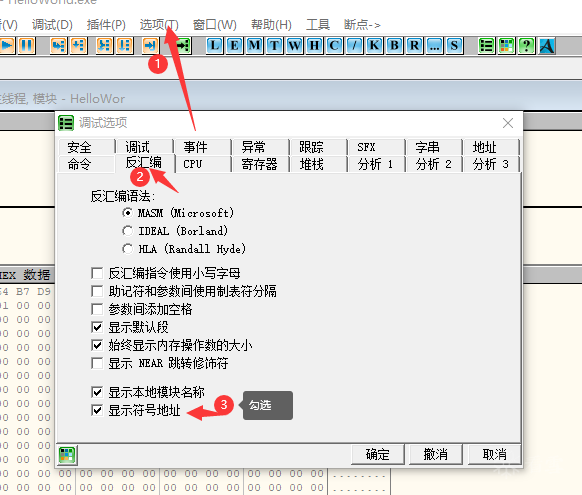Viewport: 582px width, 495px height.
Task: Enable 显示 NEAR 跳转修饰符 checkbox
Action: pyautogui.click(x=97, y=363)
